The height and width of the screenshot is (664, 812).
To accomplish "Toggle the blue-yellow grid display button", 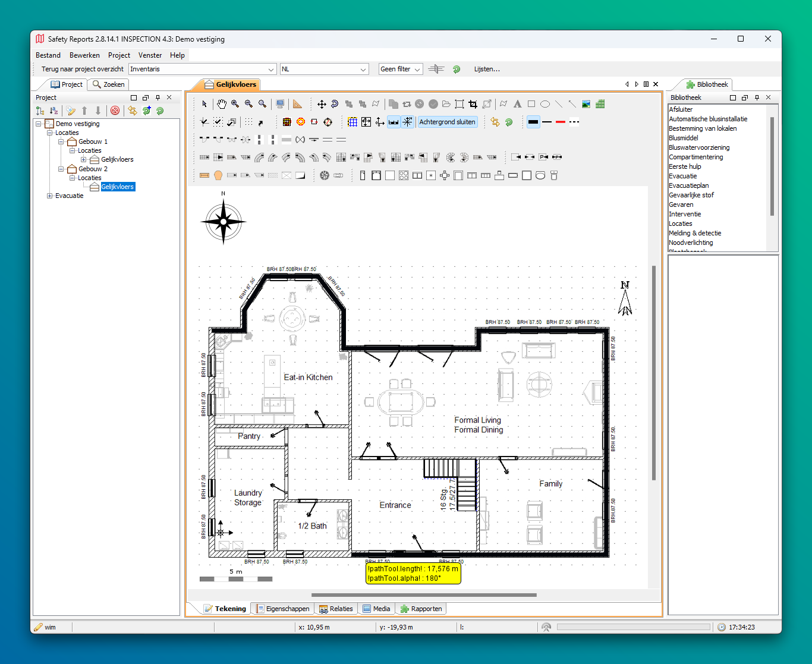I will point(353,122).
